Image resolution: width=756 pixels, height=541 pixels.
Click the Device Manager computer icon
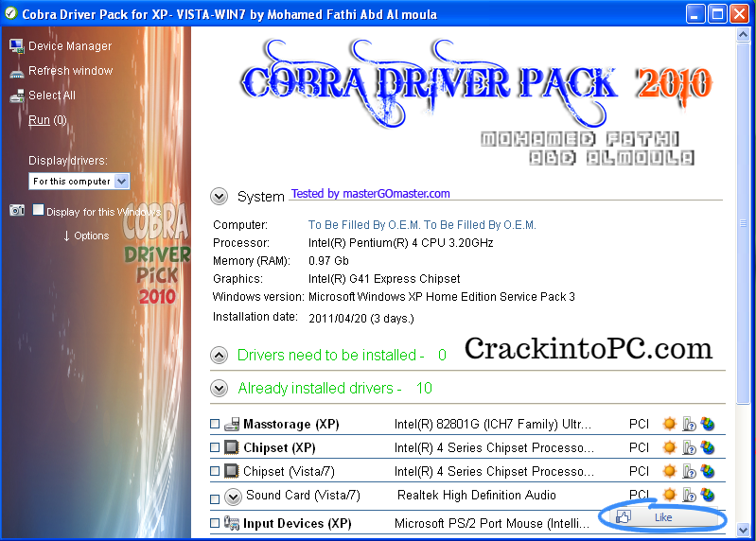(17, 46)
